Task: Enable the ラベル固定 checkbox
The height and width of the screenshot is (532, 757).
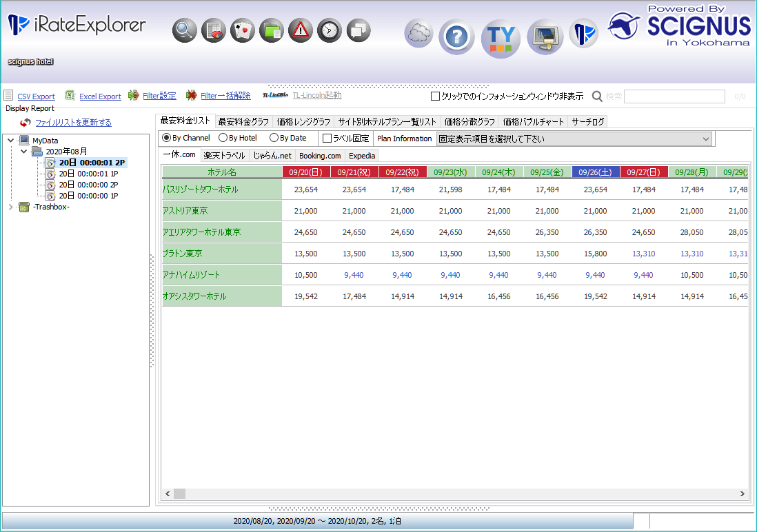Action: click(327, 139)
